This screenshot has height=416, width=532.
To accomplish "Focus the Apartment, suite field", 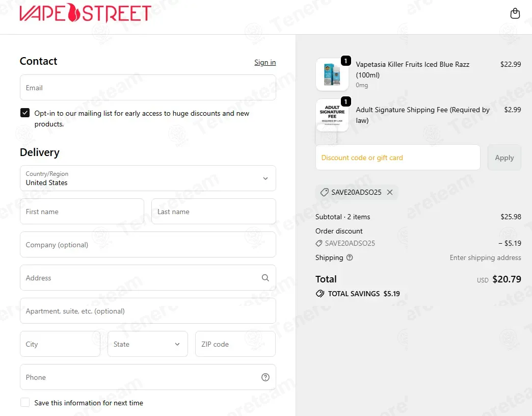I will pos(148,311).
